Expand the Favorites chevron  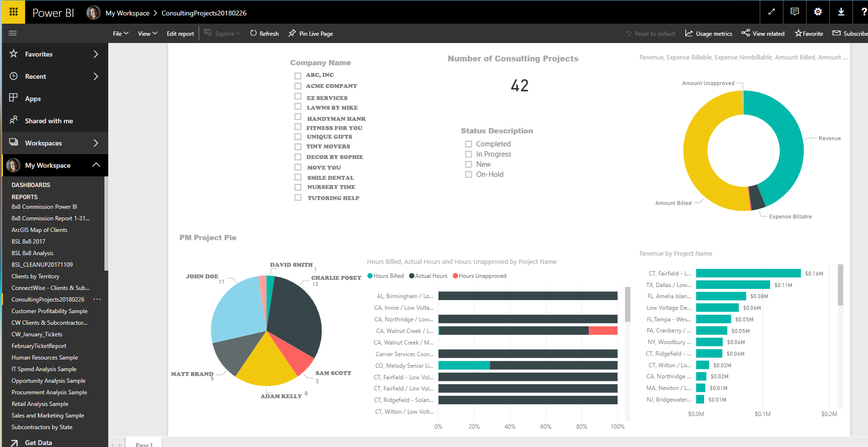pos(96,54)
